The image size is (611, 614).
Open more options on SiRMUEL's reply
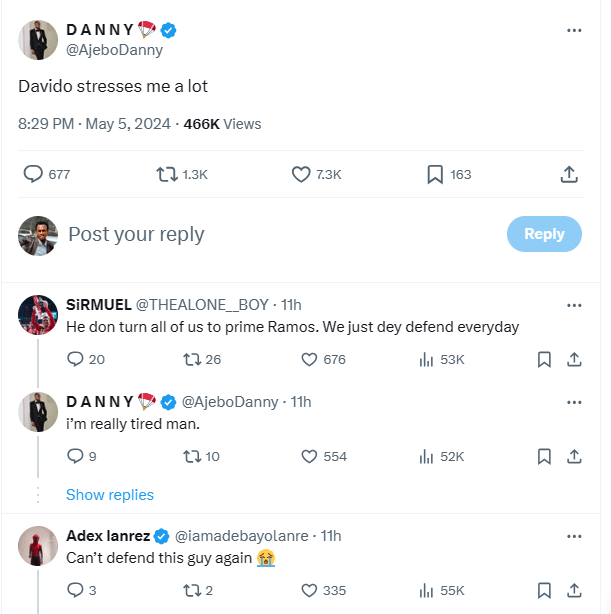click(574, 305)
